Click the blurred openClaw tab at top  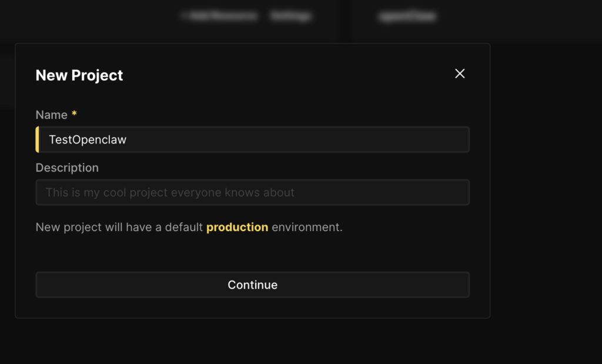pyautogui.click(x=407, y=16)
